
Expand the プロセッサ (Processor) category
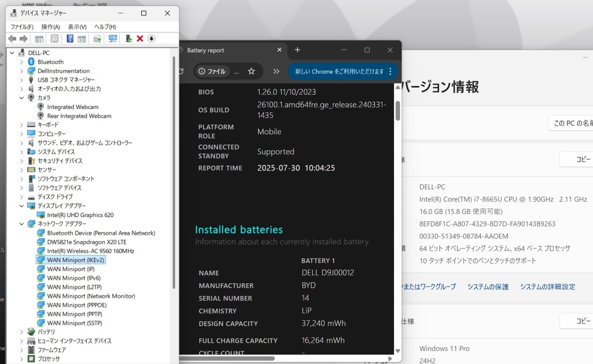tap(21, 359)
